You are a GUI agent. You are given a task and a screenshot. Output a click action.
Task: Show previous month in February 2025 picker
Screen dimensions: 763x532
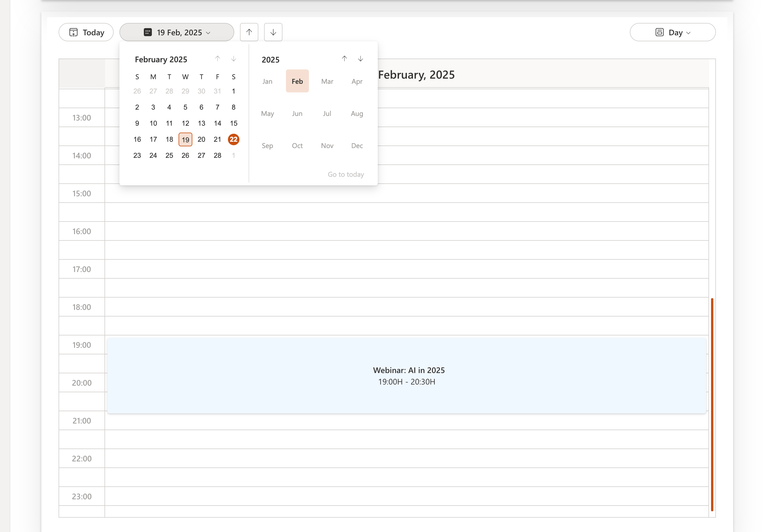[217, 59]
